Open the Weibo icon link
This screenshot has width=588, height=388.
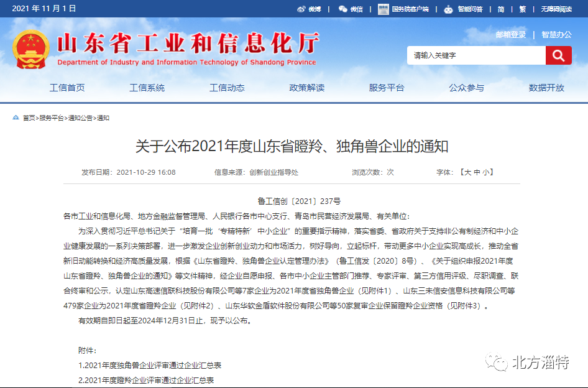[x=301, y=9]
